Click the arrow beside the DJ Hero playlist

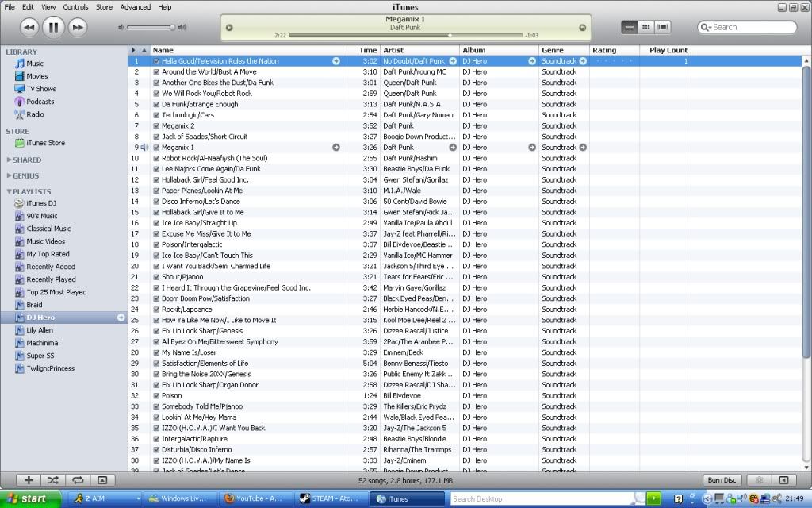click(x=121, y=317)
